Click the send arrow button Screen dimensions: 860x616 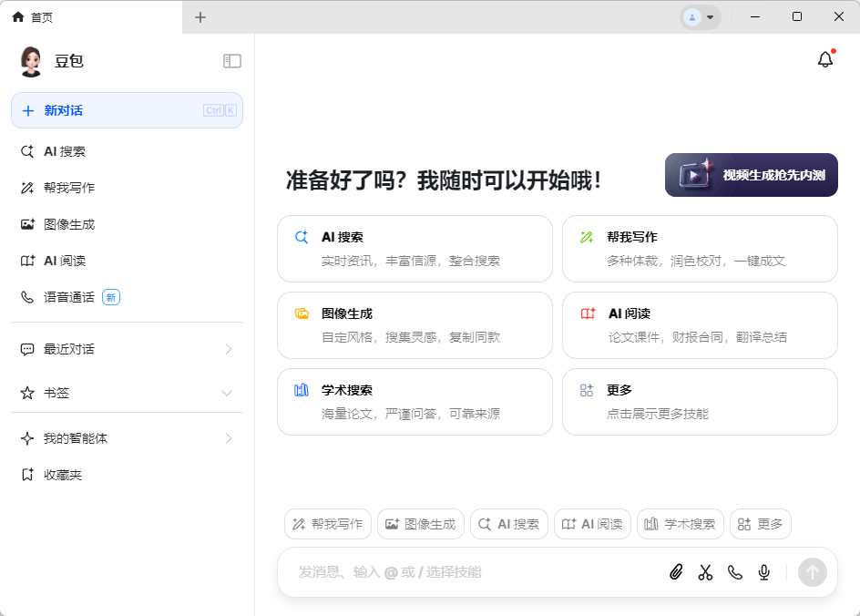pyautogui.click(x=813, y=572)
